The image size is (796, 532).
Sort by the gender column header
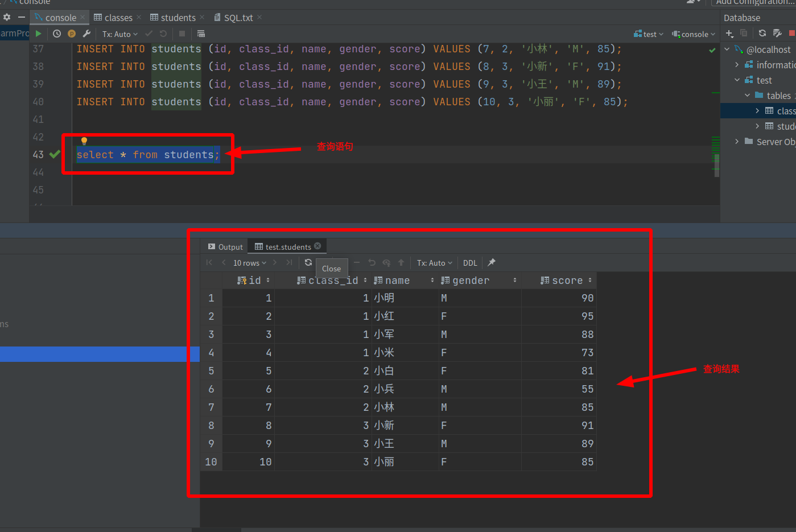479,281
